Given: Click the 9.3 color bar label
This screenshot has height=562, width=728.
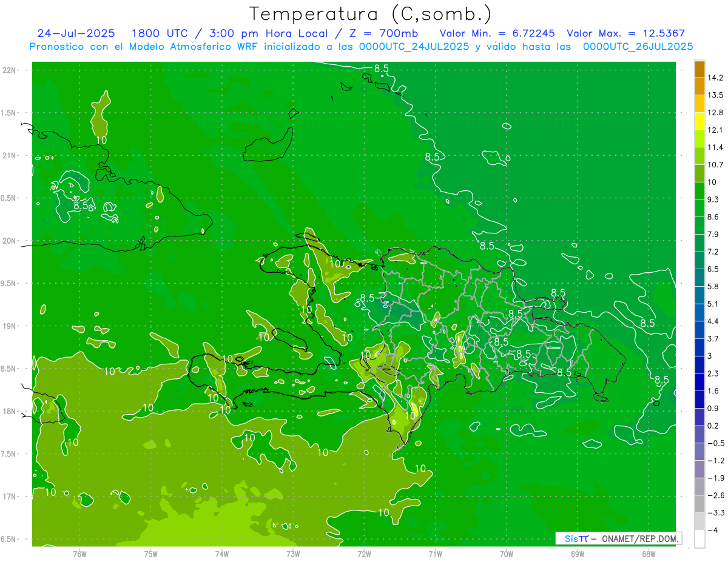Looking at the screenshot, I should point(713,199).
